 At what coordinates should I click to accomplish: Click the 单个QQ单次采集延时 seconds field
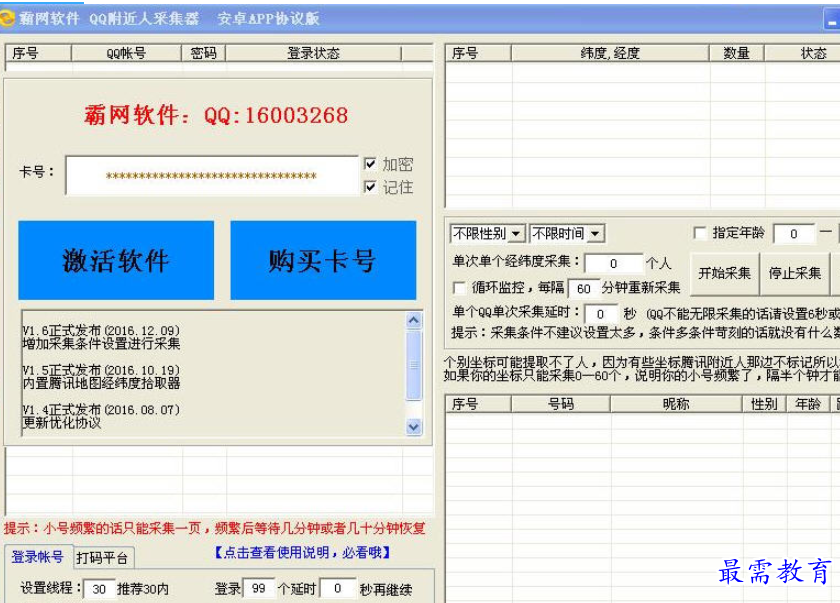(601, 313)
